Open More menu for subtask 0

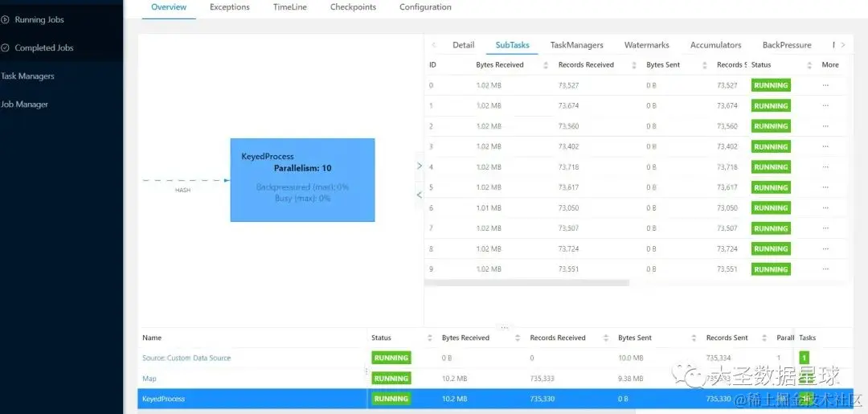pyautogui.click(x=825, y=86)
